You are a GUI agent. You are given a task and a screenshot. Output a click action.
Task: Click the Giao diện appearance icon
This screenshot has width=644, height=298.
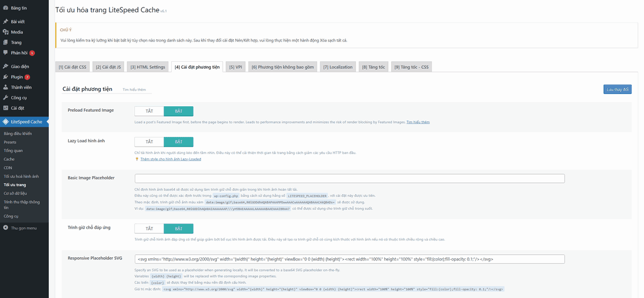click(5, 67)
